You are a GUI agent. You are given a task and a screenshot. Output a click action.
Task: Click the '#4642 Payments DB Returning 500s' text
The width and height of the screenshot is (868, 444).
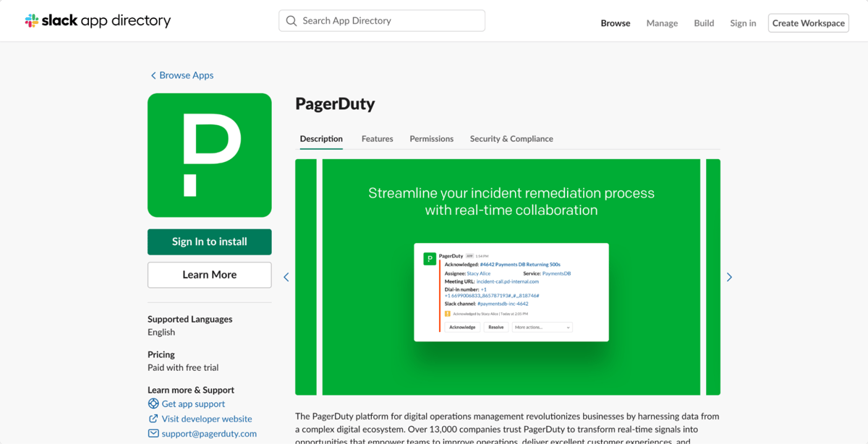tap(520, 265)
